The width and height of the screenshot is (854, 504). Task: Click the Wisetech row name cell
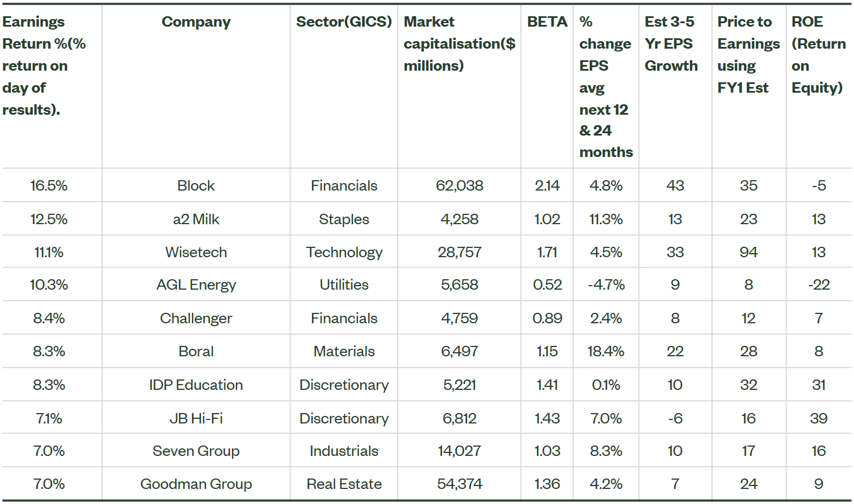(x=196, y=253)
